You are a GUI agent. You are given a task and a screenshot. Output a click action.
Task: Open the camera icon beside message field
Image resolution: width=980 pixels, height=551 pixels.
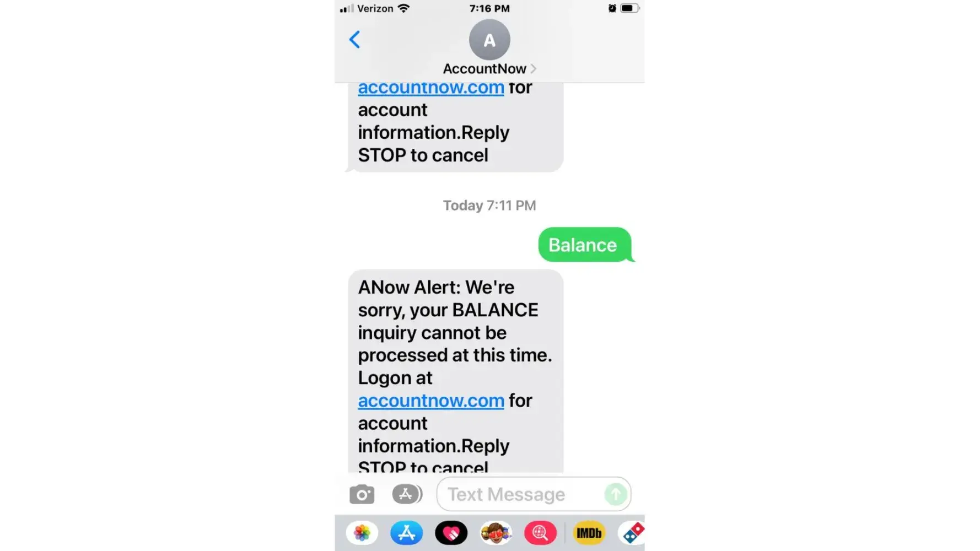point(362,494)
